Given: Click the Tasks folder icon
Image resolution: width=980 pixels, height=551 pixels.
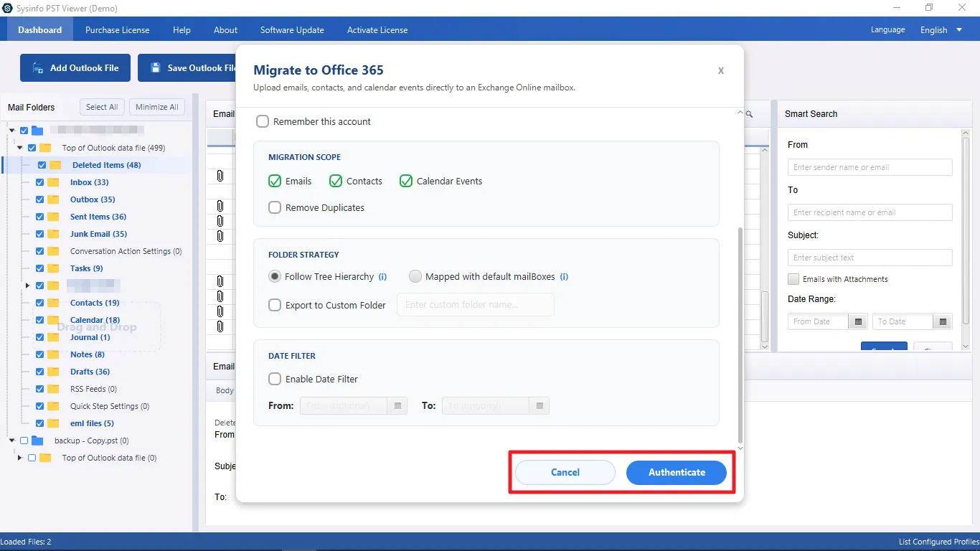Looking at the screenshot, I should (53, 268).
